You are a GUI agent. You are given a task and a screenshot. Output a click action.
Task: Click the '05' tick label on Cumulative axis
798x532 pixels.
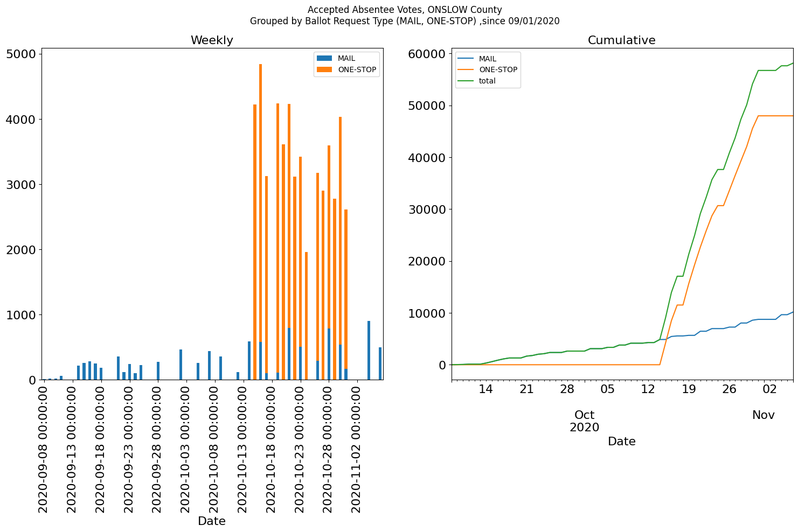click(x=607, y=389)
